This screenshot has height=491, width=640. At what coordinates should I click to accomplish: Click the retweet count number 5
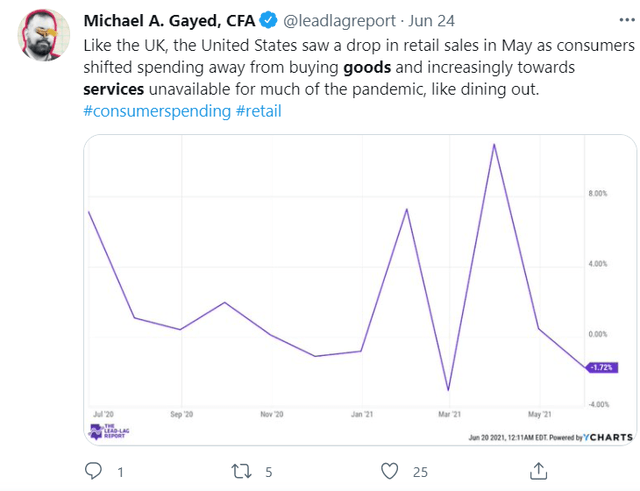269,472
